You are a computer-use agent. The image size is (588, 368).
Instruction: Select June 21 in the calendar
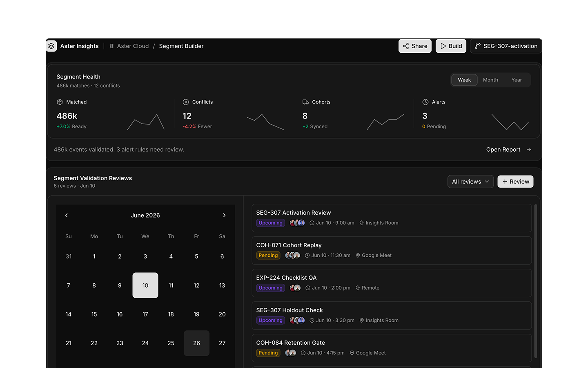69,343
